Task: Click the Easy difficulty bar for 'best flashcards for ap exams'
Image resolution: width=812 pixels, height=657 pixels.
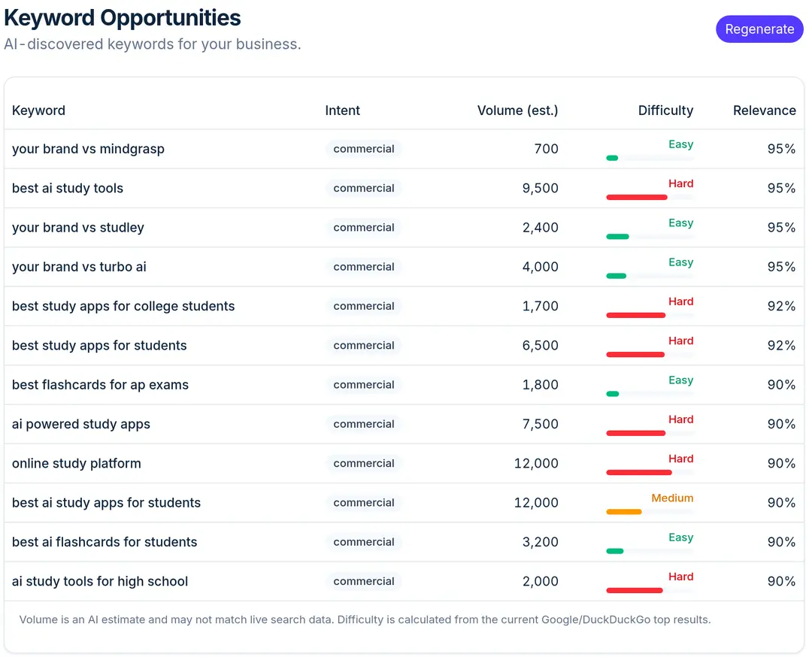Action: [650, 394]
